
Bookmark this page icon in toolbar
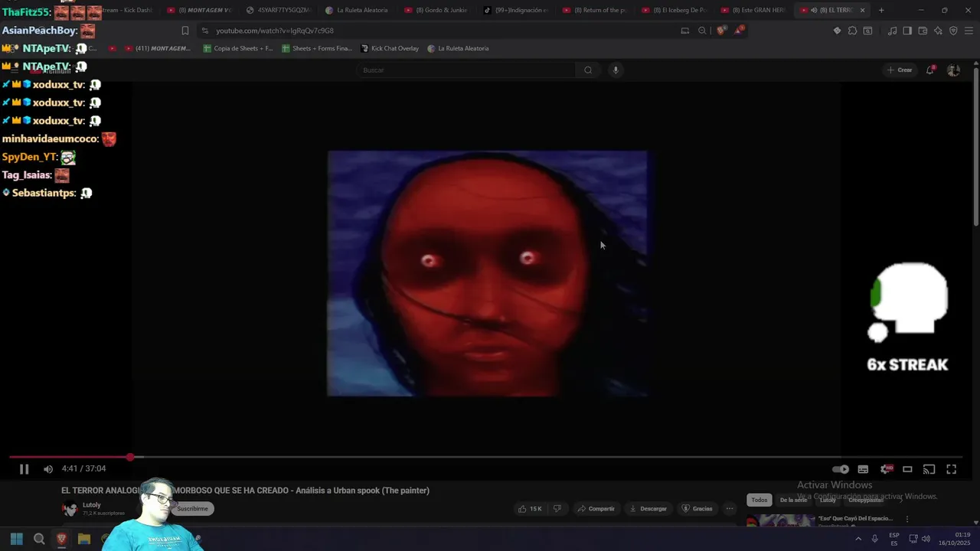click(x=185, y=31)
